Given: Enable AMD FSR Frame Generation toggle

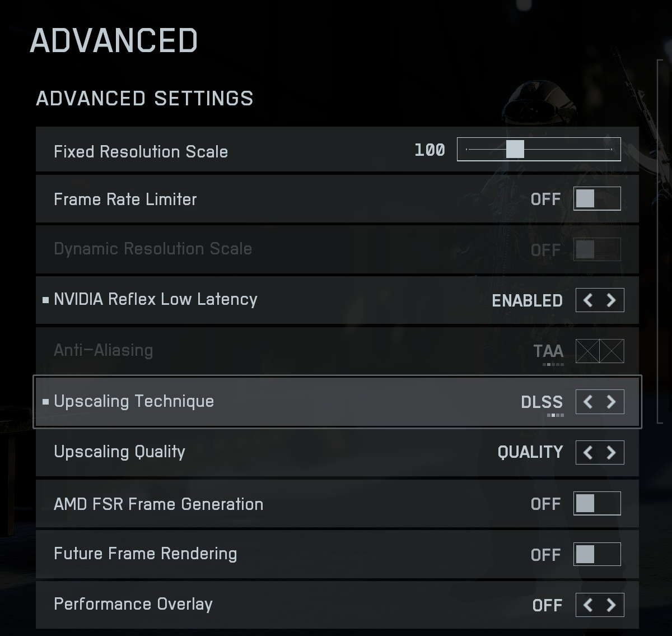Looking at the screenshot, I should click(597, 503).
